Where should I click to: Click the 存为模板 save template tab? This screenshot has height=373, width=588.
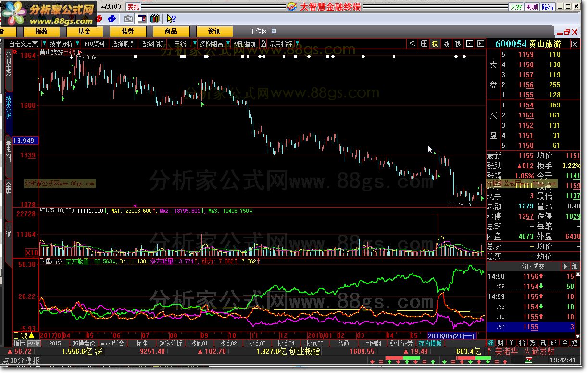430,344
